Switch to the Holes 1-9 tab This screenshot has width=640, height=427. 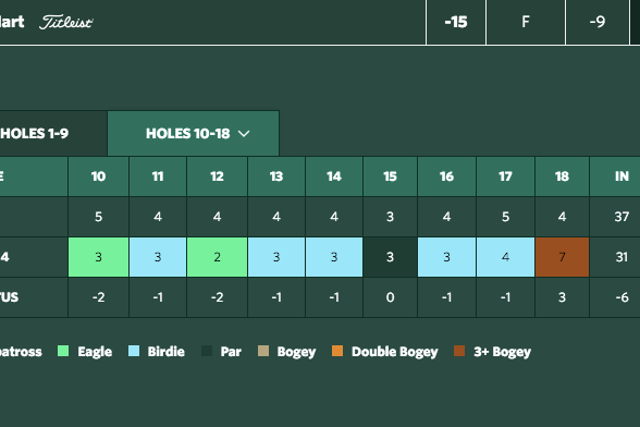point(53,133)
